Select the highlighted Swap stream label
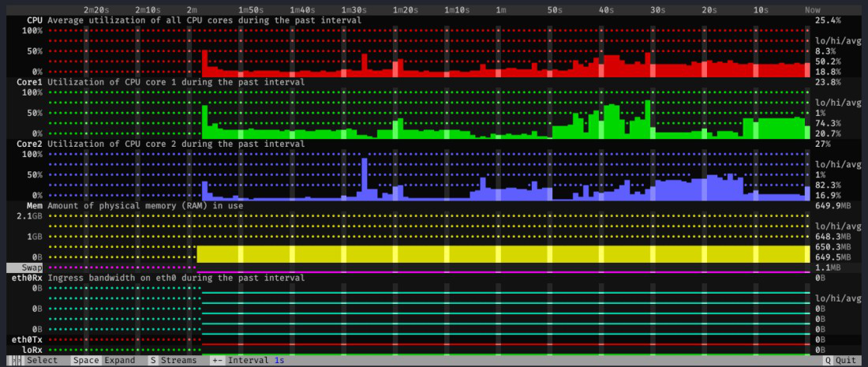This screenshot has height=367, width=868. point(25,268)
